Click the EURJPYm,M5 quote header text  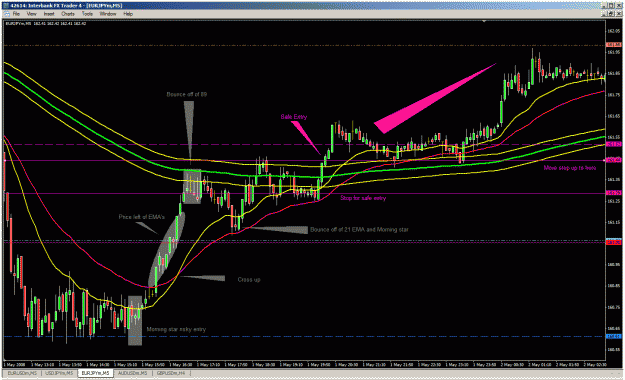pyautogui.click(x=46, y=24)
